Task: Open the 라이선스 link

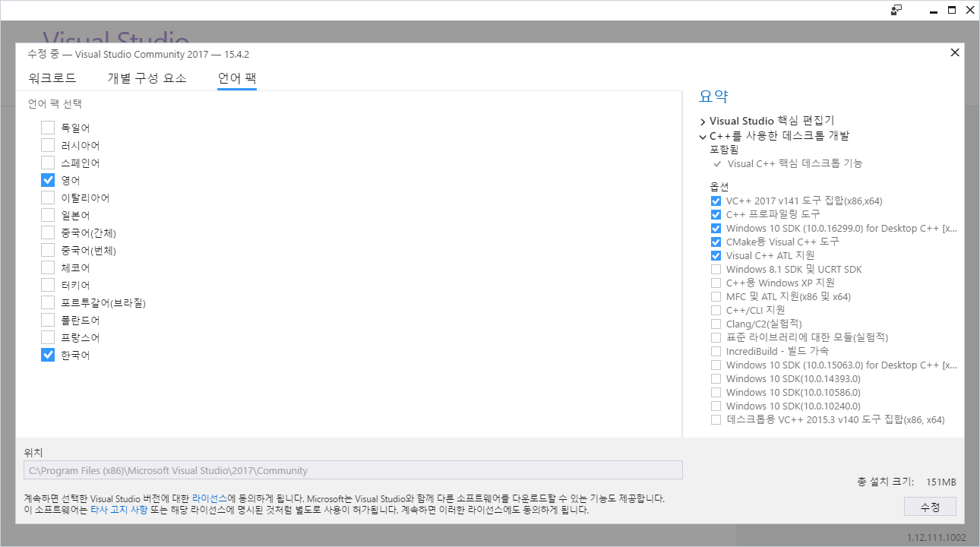Action: [209, 498]
